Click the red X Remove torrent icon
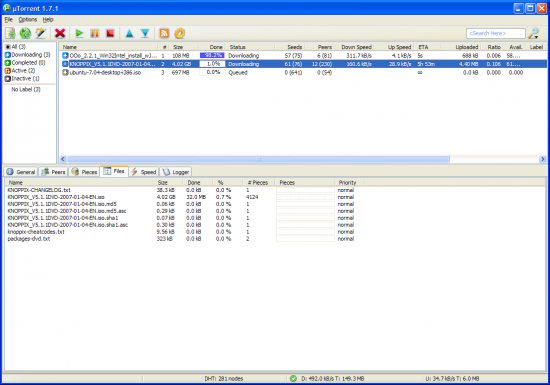This screenshot has height=385, width=550. coord(60,33)
